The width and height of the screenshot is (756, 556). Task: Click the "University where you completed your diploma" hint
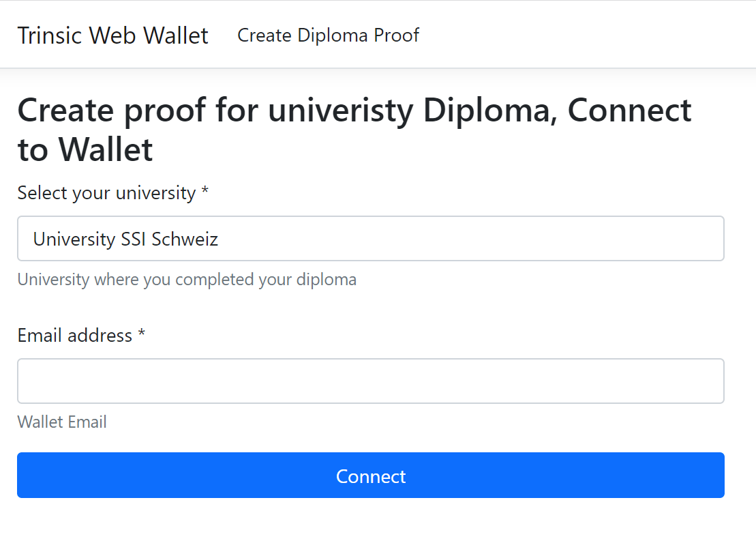point(187,280)
